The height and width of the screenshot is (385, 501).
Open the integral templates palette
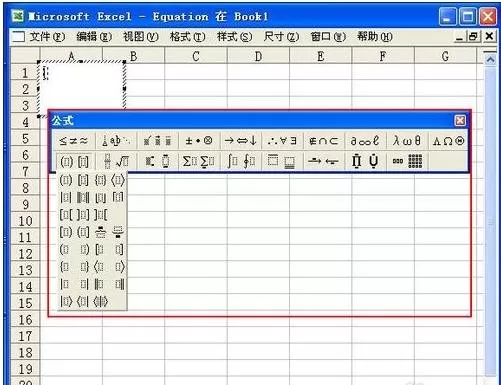pyautogui.click(x=241, y=162)
